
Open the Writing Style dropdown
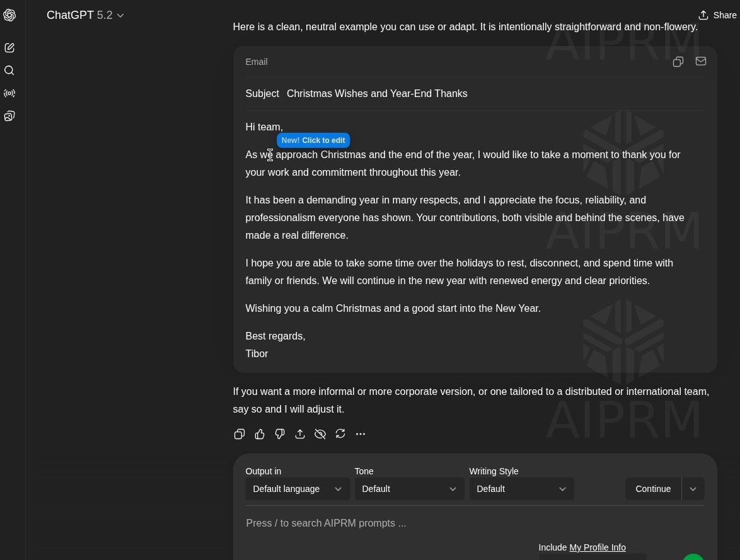coord(521,489)
